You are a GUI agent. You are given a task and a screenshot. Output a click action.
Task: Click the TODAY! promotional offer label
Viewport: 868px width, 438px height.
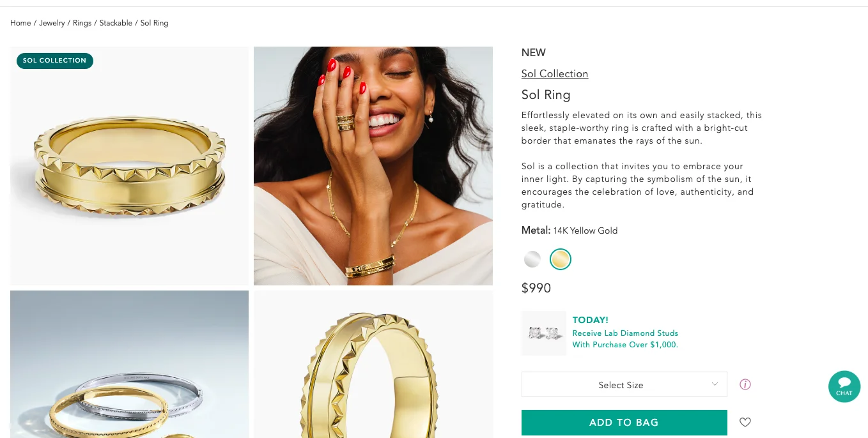pos(590,320)
